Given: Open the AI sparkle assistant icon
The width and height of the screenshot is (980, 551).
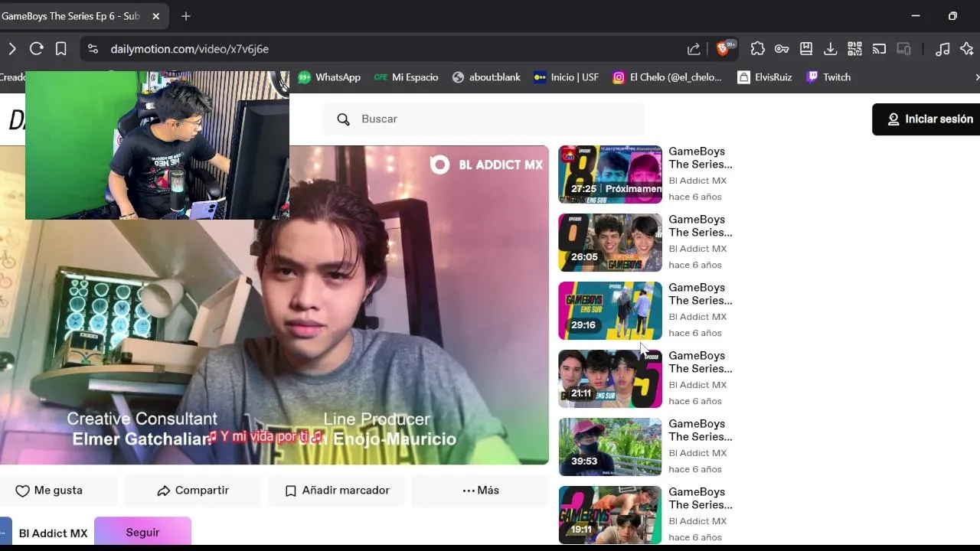Looking at the screenshot, I should pos(967,49).
